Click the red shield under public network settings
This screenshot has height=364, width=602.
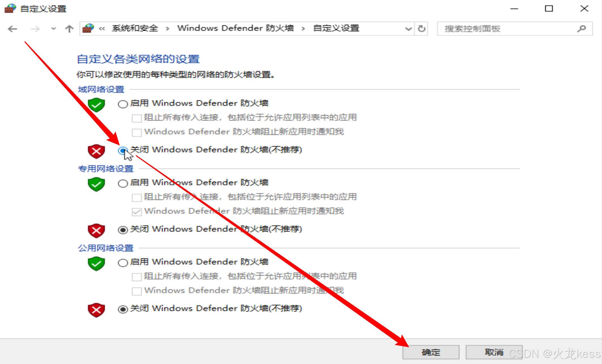pos(96,310)
